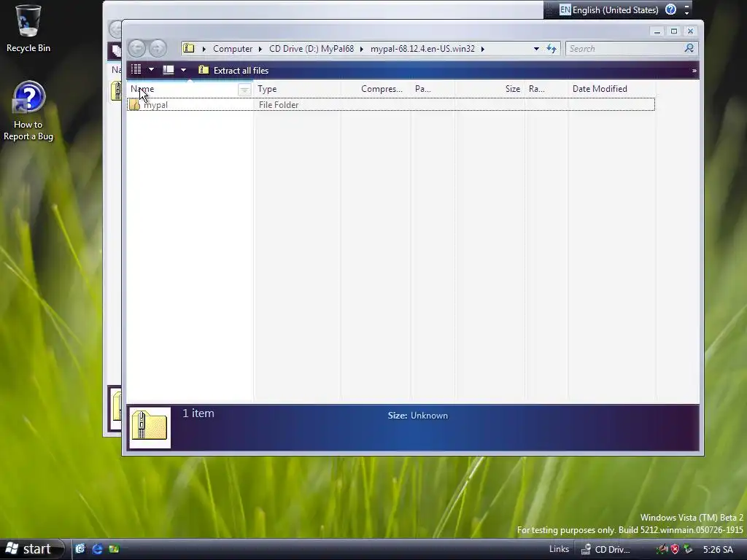Viewport: 747px width, 560px height.
Task: Sort by the Ra... column header
Action: (546, 89)
